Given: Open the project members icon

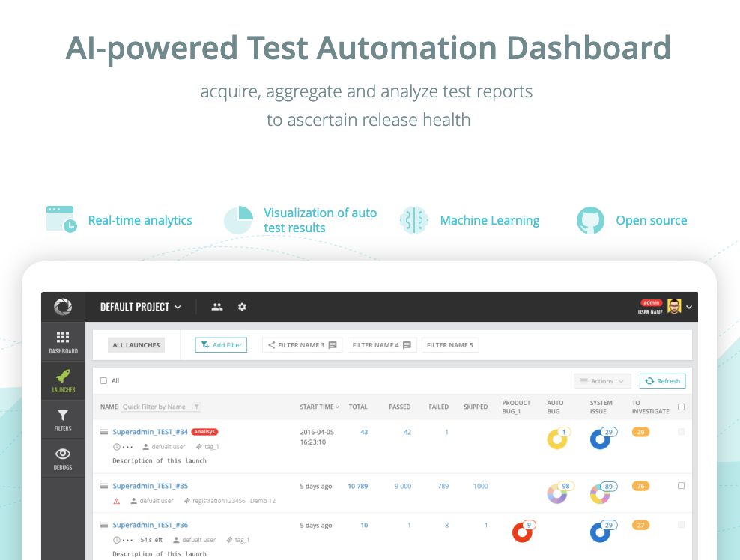Looking at the screenshot, I should [x=217, y=307].
